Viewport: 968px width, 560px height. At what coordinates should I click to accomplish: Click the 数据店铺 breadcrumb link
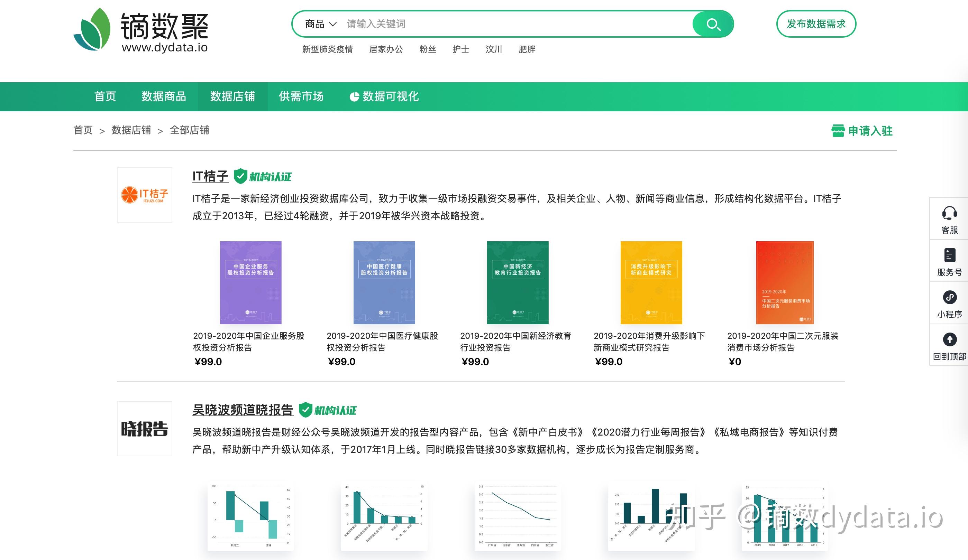(x=131, y=131)
